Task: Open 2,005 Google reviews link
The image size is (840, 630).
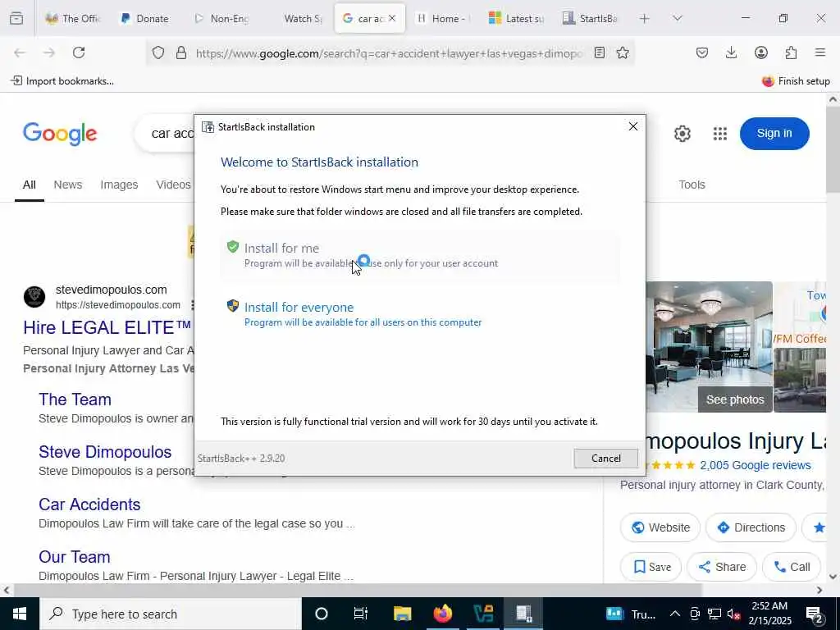Action: click(x=756, y=466)
